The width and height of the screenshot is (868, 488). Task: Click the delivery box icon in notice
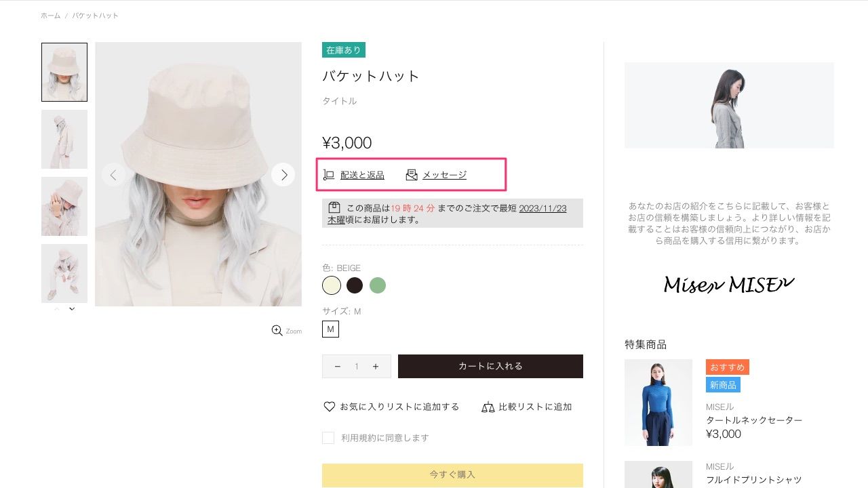(334, 207)
